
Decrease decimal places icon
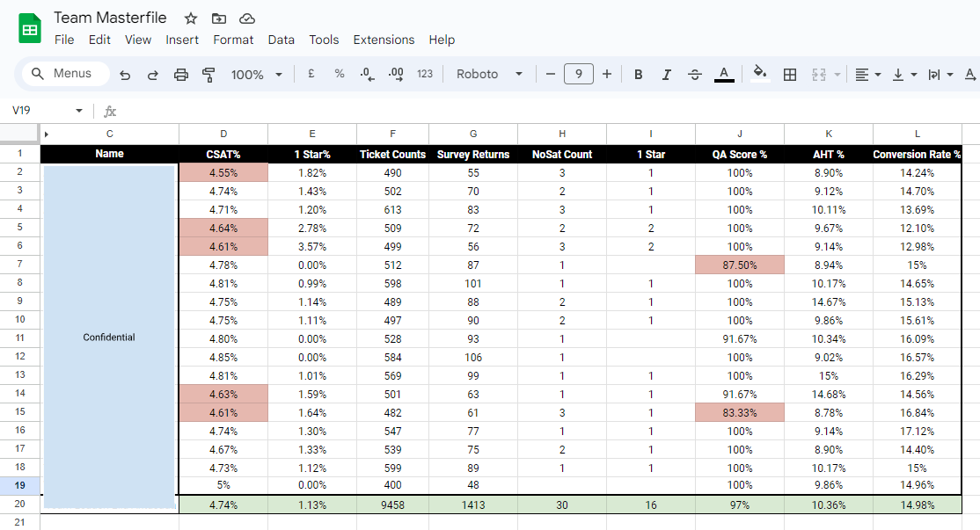point(368,75)
